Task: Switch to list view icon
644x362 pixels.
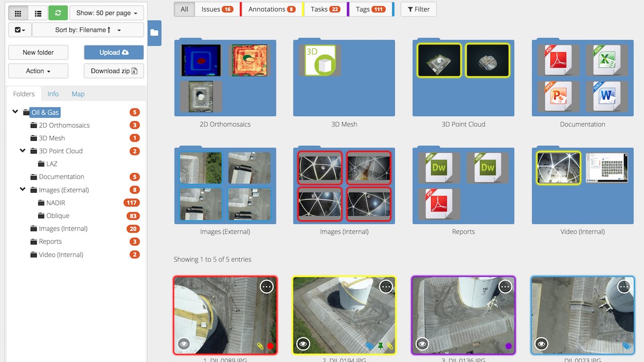Action: coord(38,13)
